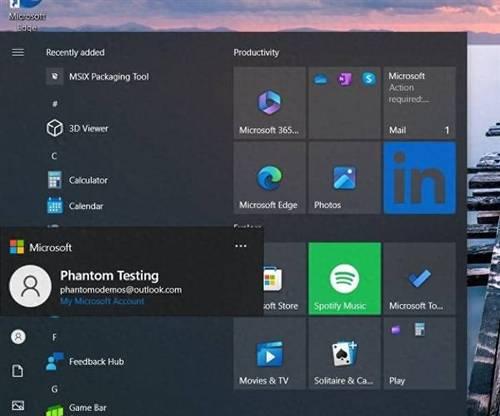500x416 pixels.
Task: Click the C letter header in app list
Action: [54, 156]
